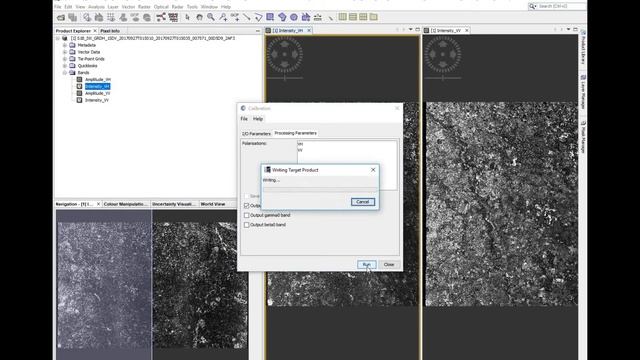Click the second tile windows layout icon
This screenshot has width=640, height=360.
353,17
